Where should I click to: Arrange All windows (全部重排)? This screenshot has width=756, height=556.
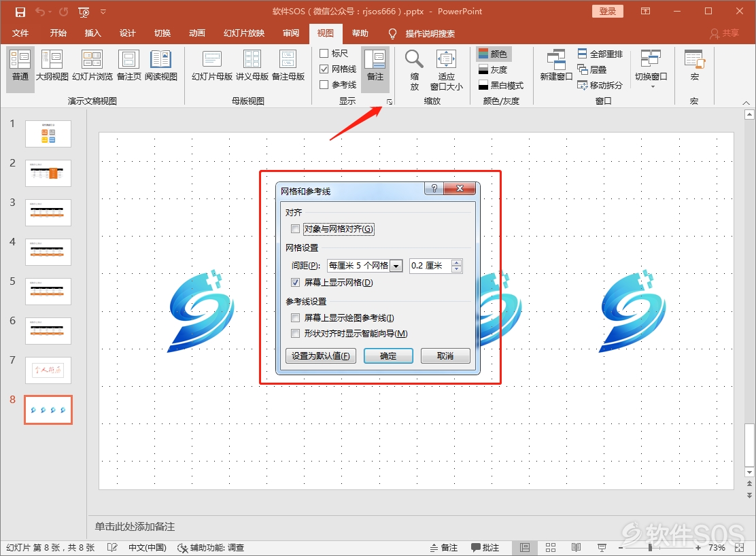tap(600, 54)
